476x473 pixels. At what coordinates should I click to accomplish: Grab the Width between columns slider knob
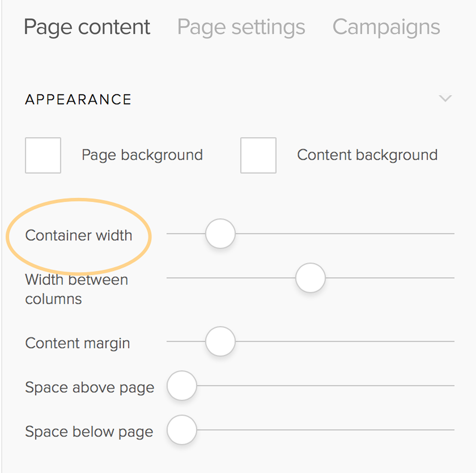tap(310, 278)
